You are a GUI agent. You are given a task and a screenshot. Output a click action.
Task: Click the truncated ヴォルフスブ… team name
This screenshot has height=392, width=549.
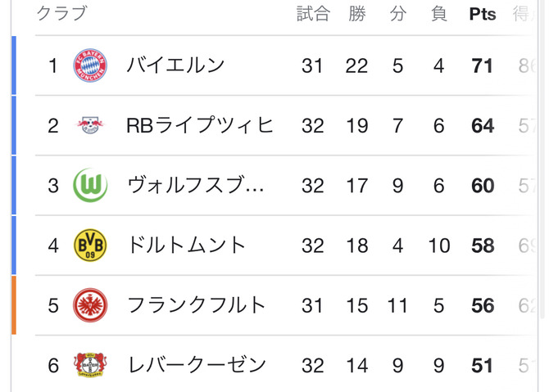point(196,186)
